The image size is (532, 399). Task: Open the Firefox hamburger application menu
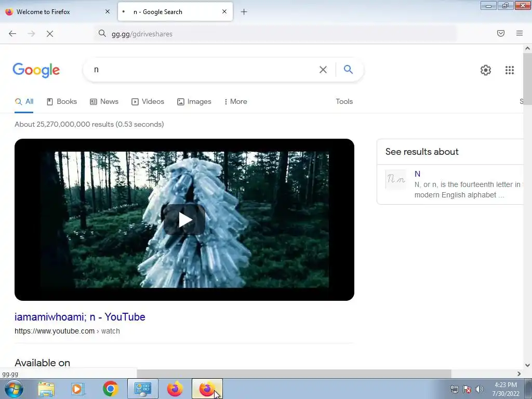(x=520, y=33)
